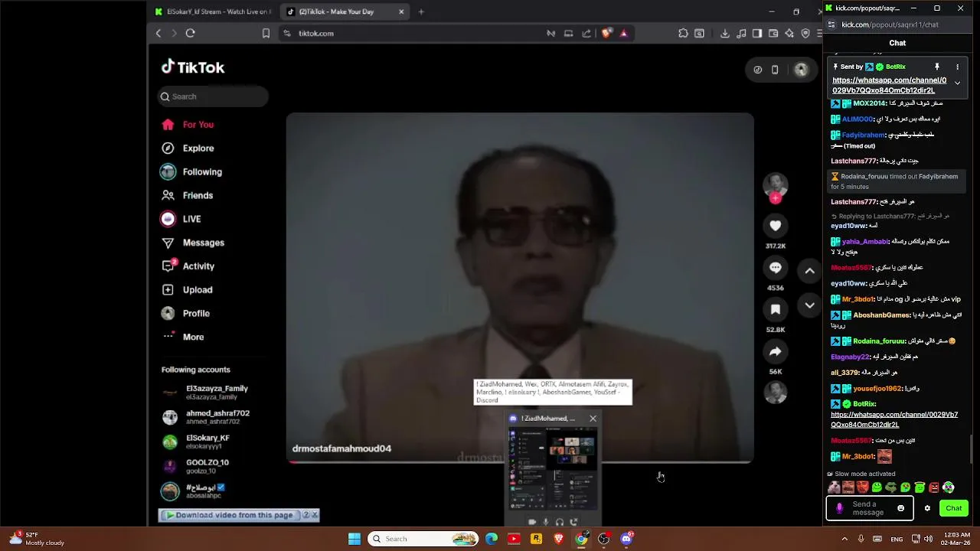Open the get app phone icon
The width and height of the screenshot is (980, 551).
point(775,70)
